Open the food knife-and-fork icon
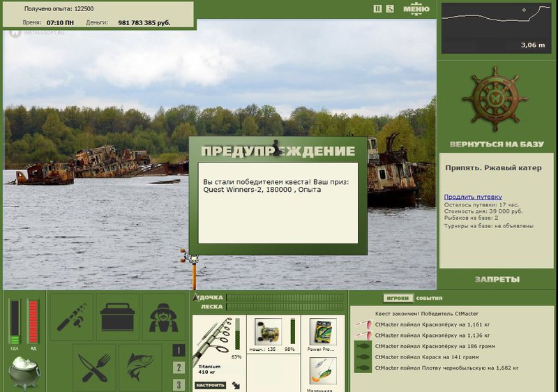Screen dimensions: 558x392 coord(94,368)
